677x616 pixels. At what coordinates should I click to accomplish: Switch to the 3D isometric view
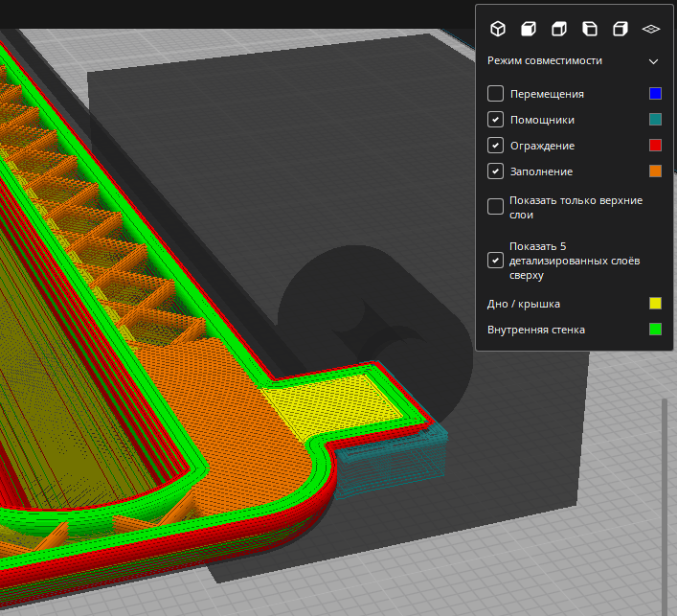click(x=497, y=29)
